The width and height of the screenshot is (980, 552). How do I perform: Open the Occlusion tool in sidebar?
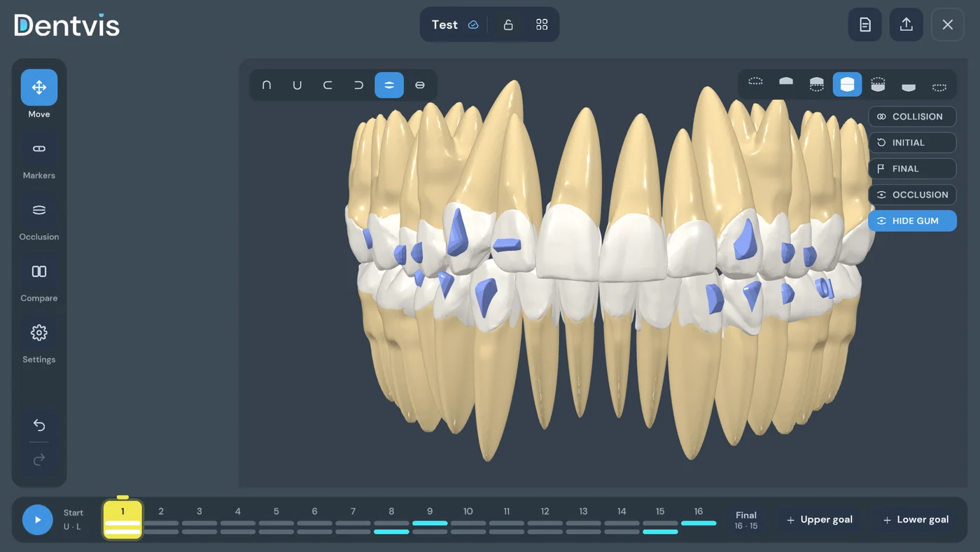point(39,221)
